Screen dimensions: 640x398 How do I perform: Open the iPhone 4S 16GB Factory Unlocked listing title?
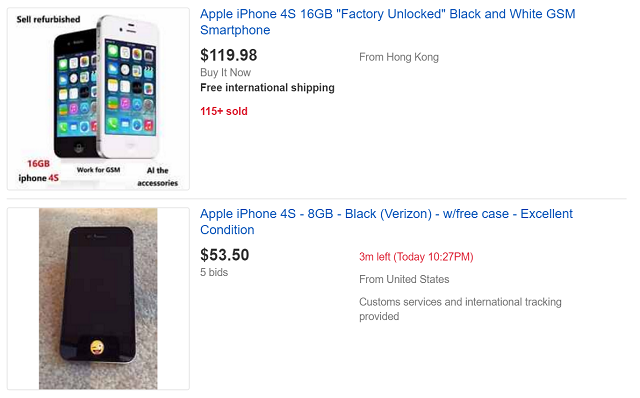387,22
